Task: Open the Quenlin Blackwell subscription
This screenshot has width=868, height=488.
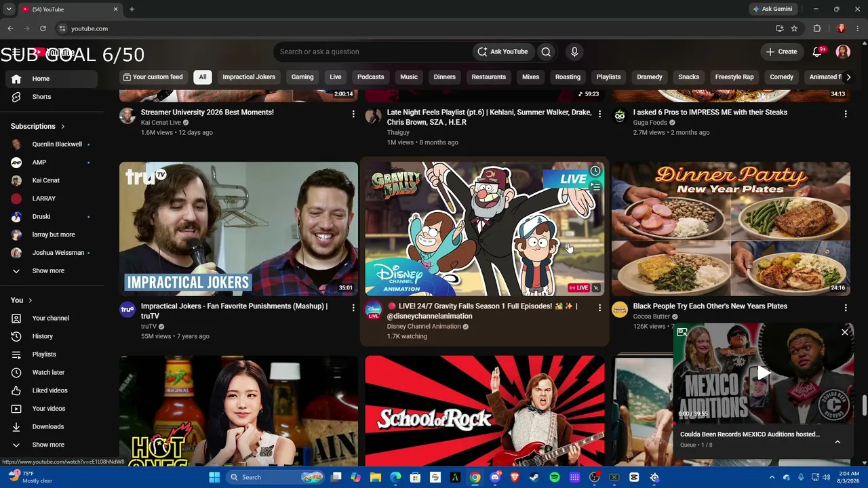Action: coord(52,144)
